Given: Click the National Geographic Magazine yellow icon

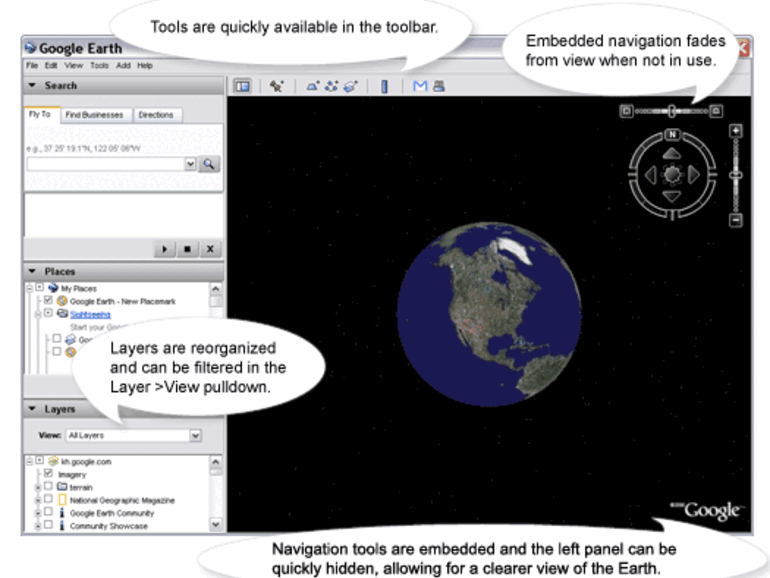Looking at the screenshot, I should point(62,500).
